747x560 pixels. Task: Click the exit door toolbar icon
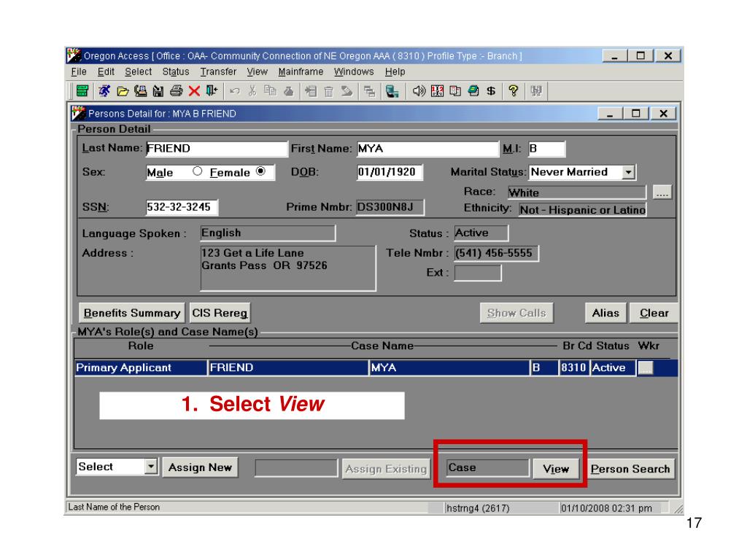coord(212,90)
